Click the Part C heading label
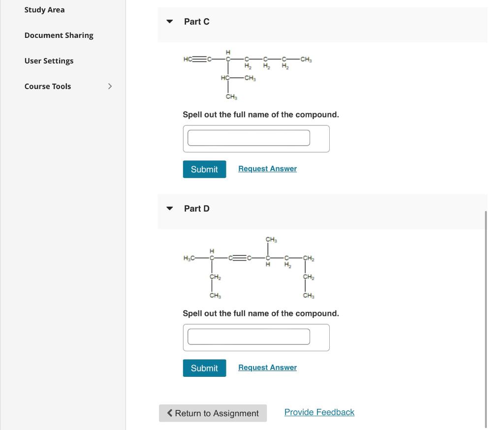 click(x=196, y=21)
